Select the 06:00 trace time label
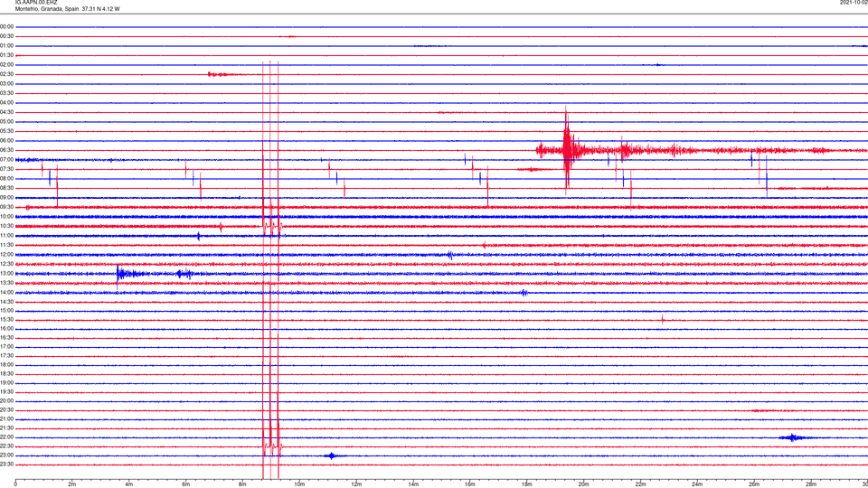The image size is (868, 488). point(7,141)
